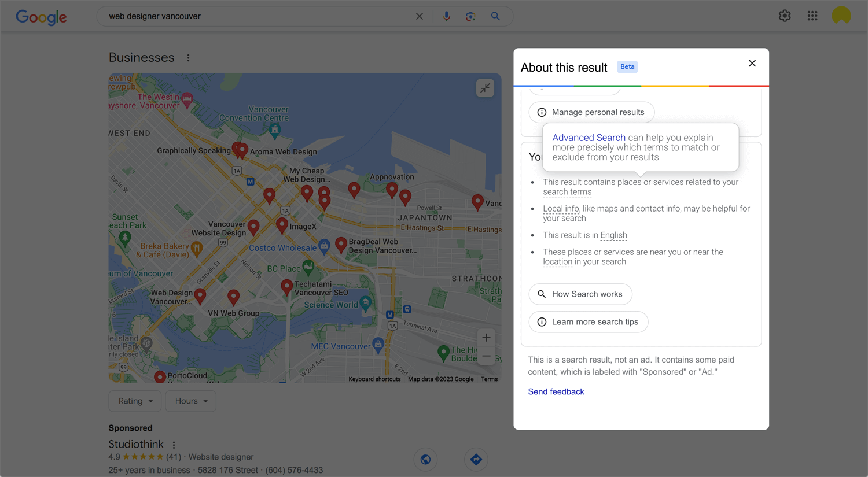Click the underlined location link
Viewport: 868px width, 477px height.
[557, 262]
